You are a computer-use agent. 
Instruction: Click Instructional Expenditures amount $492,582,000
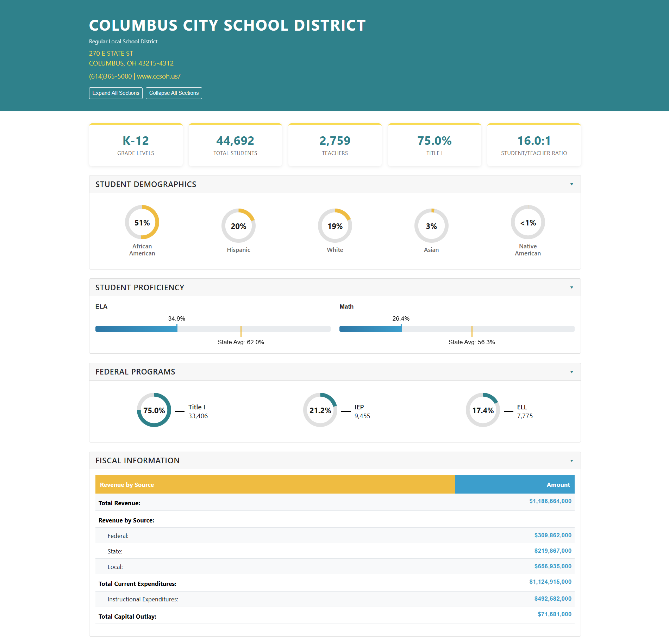point(553,599)
